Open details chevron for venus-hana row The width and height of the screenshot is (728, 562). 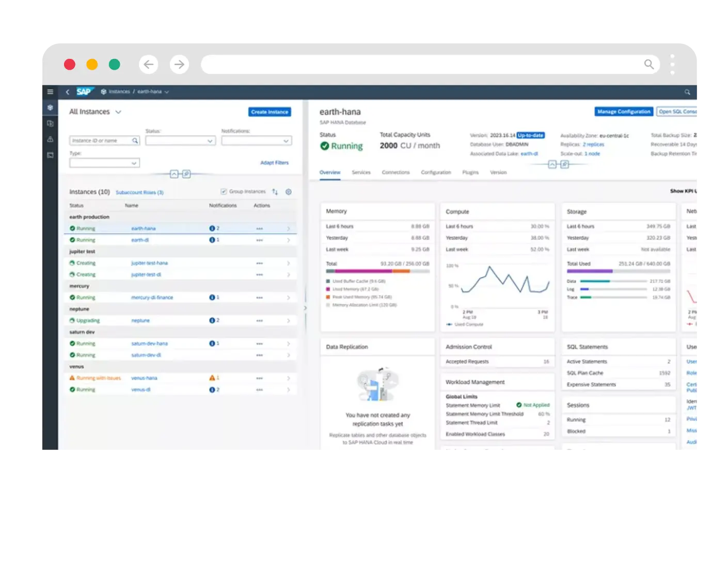coord(289,378)
